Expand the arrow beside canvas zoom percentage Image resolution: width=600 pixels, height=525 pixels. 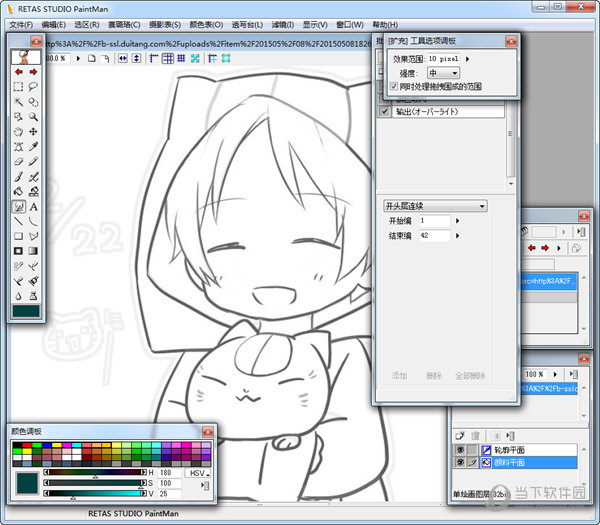coord(78,59)
